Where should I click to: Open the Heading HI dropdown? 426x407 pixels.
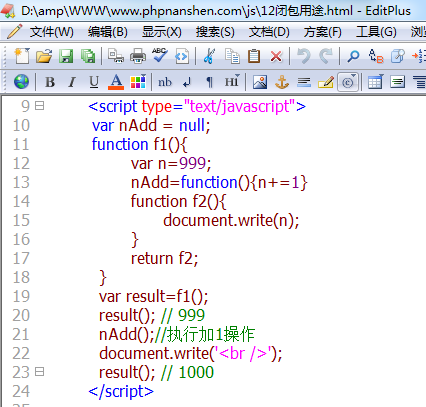pyautogui.click(x=232, y=82)
